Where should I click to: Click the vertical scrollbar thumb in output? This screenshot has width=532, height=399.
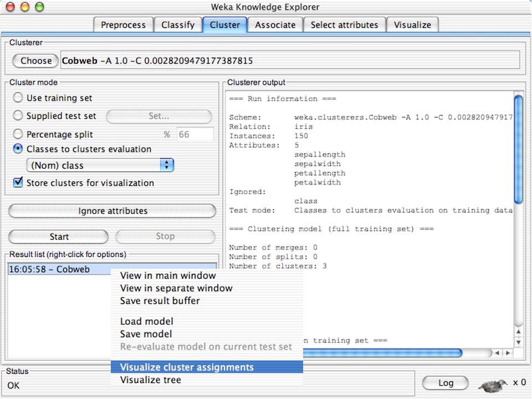[x=519, y=150]
